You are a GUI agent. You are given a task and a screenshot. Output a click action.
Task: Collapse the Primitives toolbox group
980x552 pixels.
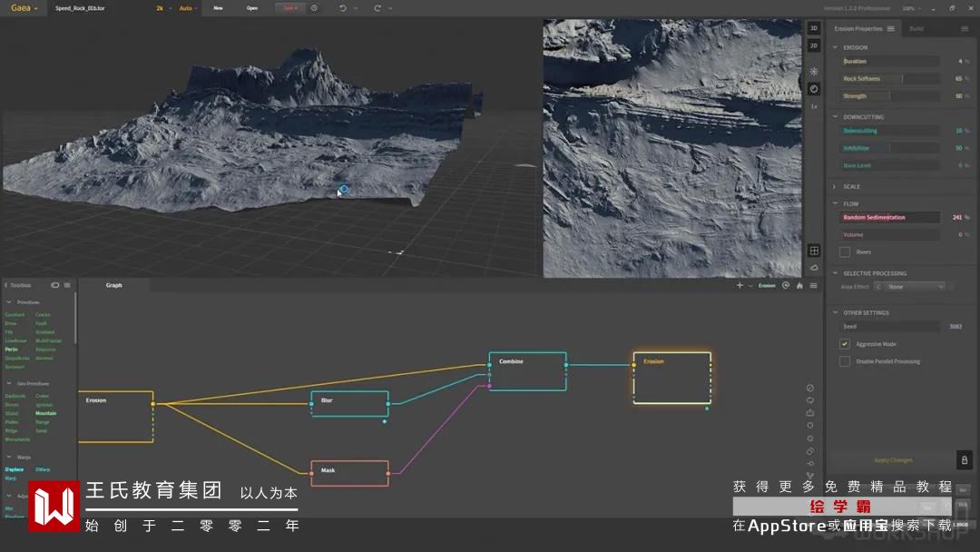9,302
